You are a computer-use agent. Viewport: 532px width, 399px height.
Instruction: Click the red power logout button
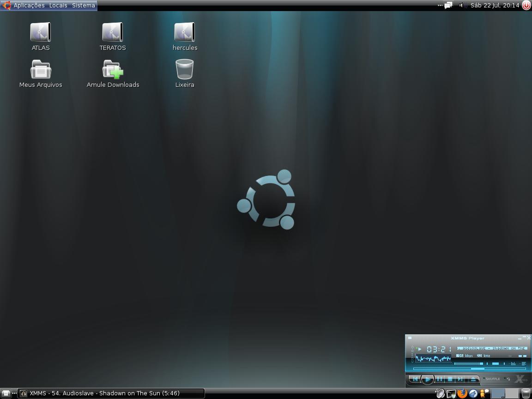pos(526,6)
